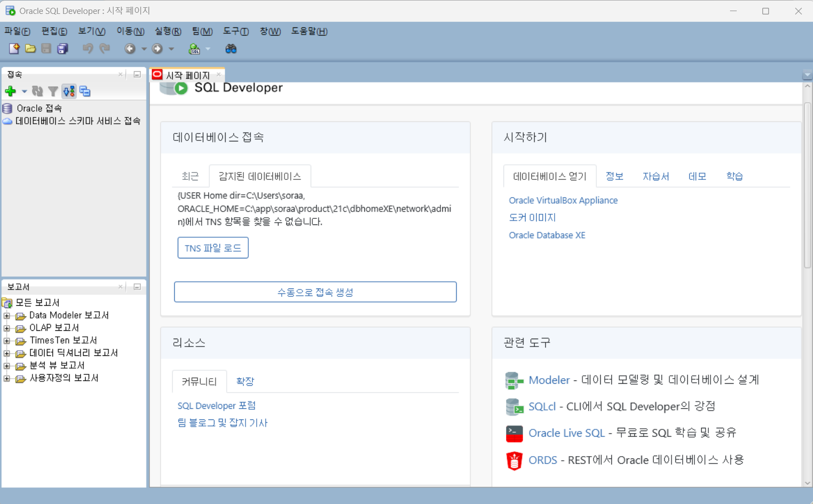Toggle schema browser icon in 접속 panel

click(x=69, y=91)
